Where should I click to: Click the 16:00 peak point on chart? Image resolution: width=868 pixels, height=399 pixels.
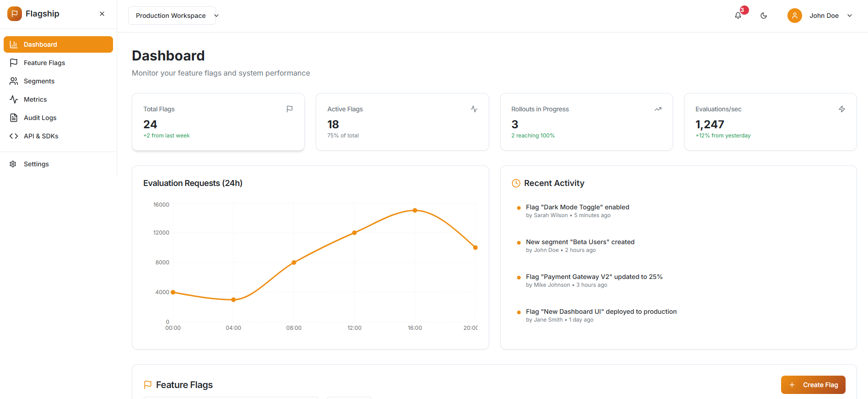(x=415, y=210)
